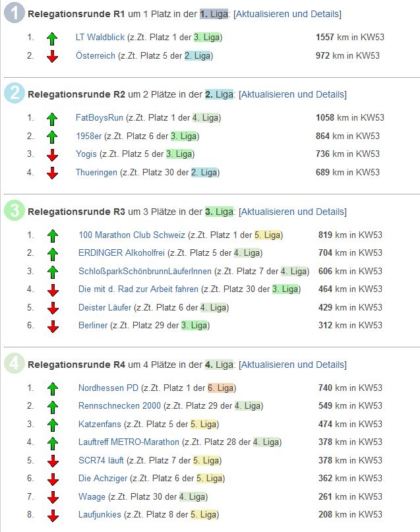
Task: Click the green up arrow next to FatBoysRun
Action: (x=53, y=119)
